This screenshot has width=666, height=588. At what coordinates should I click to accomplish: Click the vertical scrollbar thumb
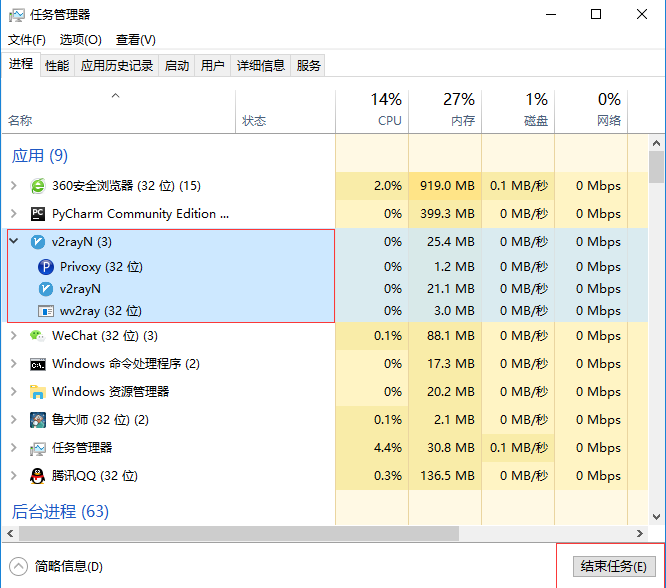[x=657, y=167]
